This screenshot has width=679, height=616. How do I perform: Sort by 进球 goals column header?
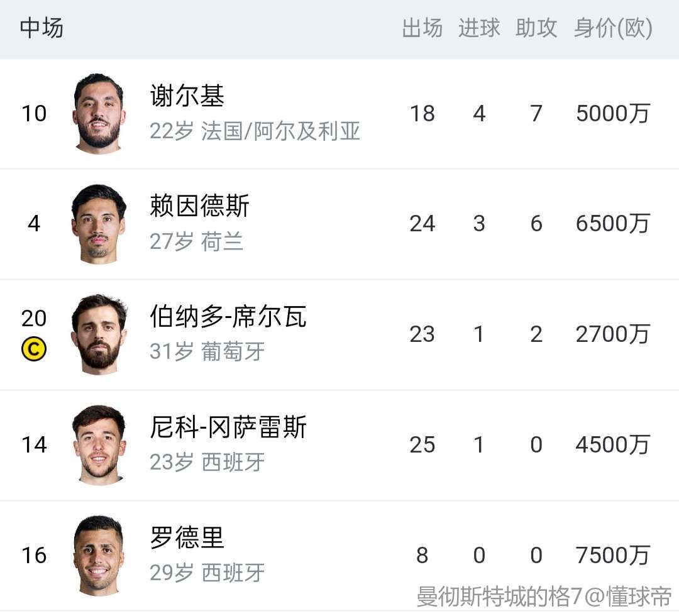[479, 28]
